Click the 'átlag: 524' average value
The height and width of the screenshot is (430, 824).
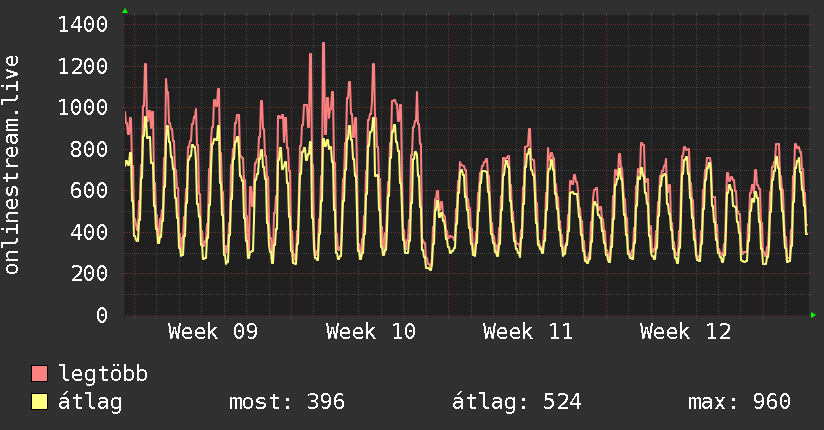coord(517,402)
